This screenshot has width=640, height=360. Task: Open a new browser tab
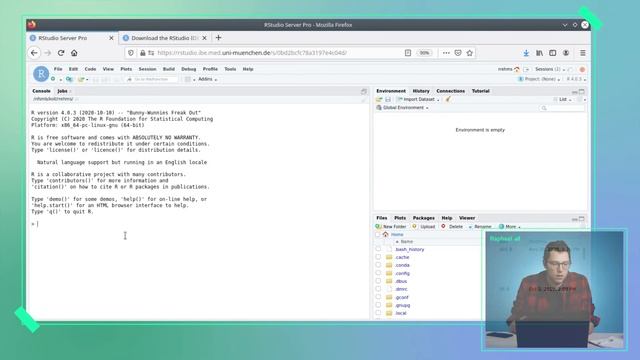tap(218, 38)
